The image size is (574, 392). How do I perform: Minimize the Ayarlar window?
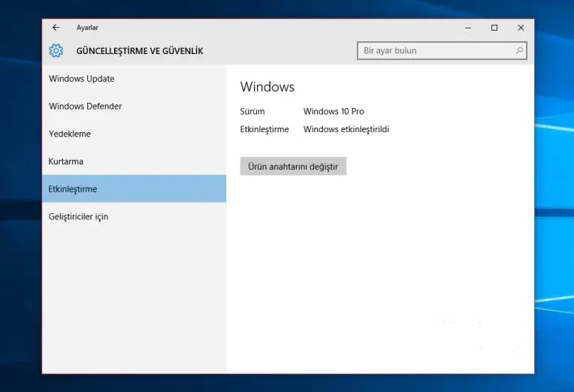click(x=468, y=28)
